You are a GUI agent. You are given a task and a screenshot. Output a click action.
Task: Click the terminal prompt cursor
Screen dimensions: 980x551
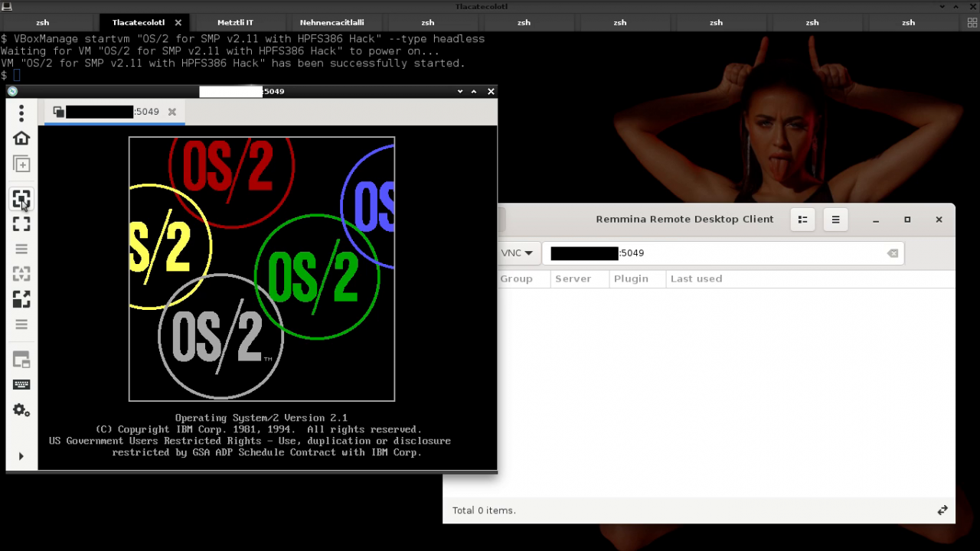[x=17, y=75]
